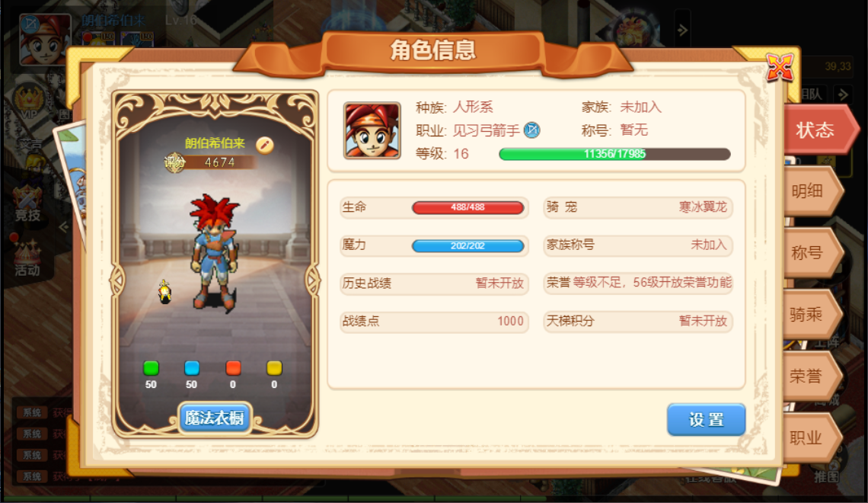
Task: Open the 设置 settings button
Action: pyautogui.click(x=706, y=419)
